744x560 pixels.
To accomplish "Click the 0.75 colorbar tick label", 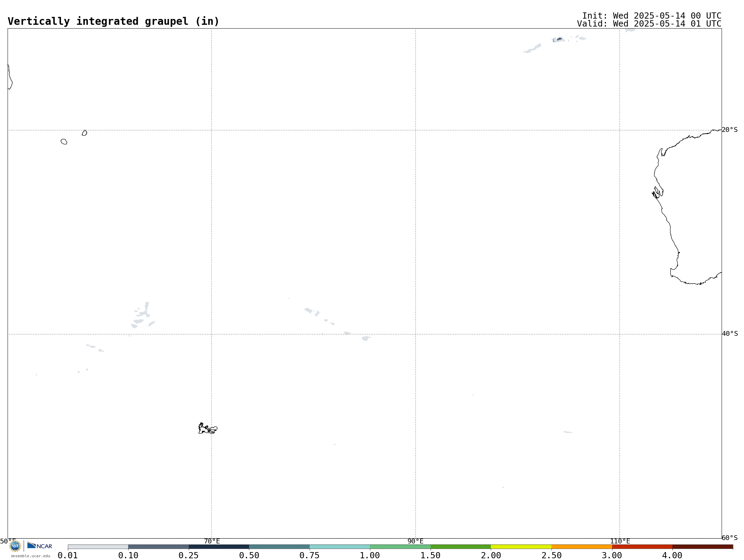I will click(310, 556).
